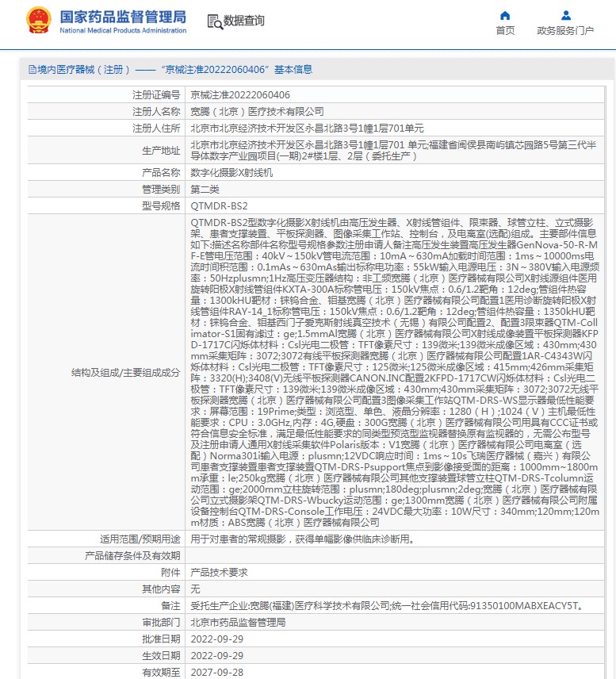This screenshot has height=679, width=616.
Task: Click the product name 数字化摄影X射线机
Action: (231, 172)
